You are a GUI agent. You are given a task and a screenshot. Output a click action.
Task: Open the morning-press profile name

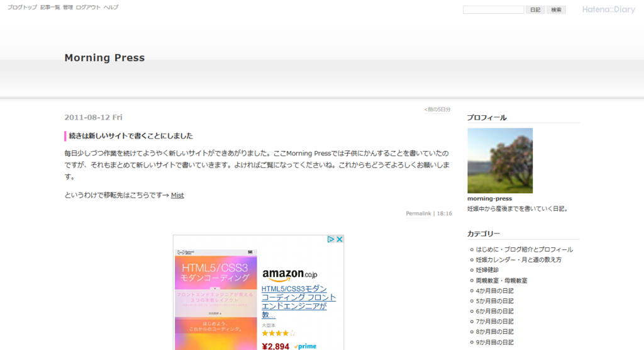489,199
